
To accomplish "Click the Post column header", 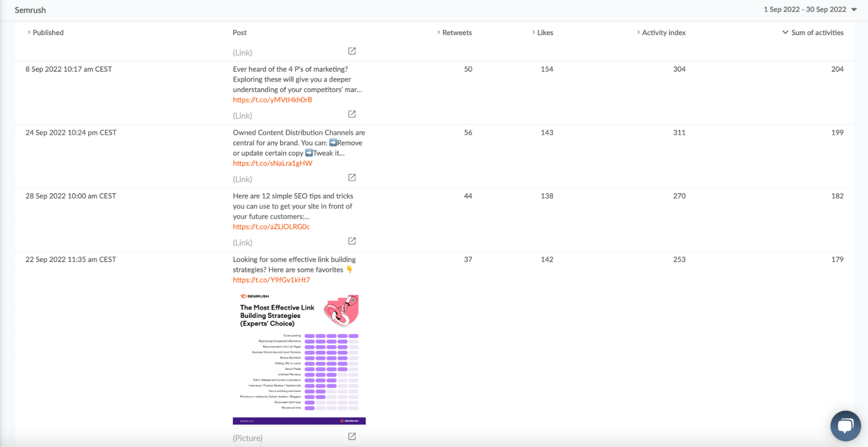I will (x=239, y=33).
